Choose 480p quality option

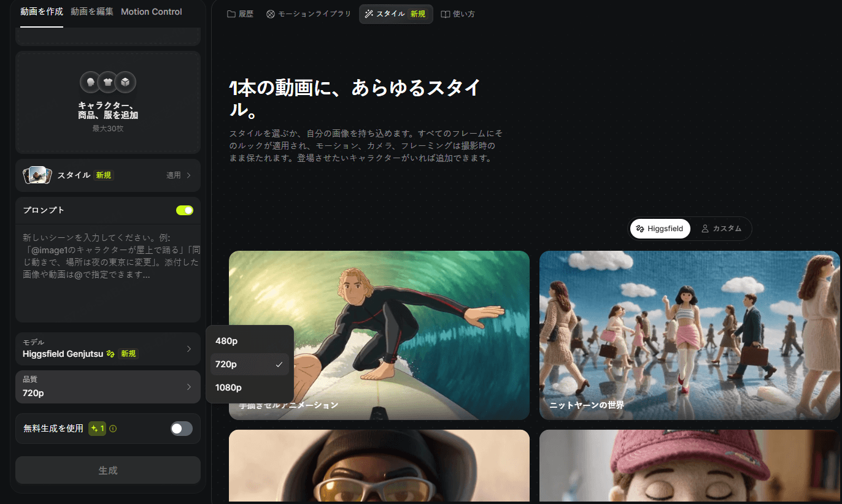(x=250, y=341)
